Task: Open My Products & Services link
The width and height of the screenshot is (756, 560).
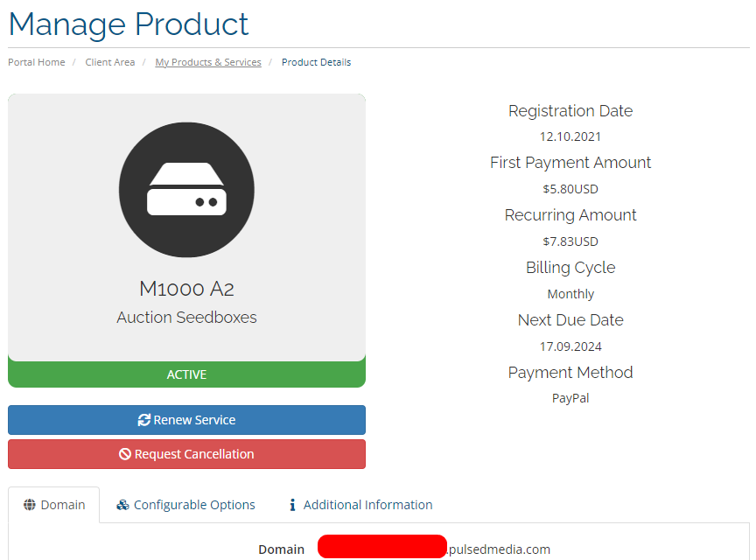Action: (208, 62)
